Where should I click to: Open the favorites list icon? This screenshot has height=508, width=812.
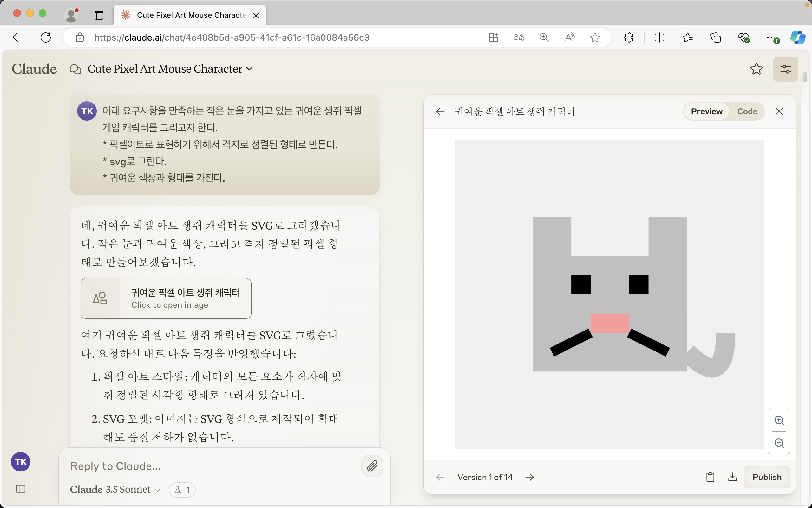[688, 37]
